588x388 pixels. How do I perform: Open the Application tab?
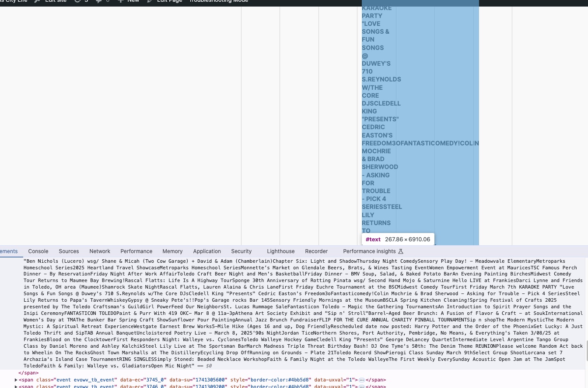207,251
